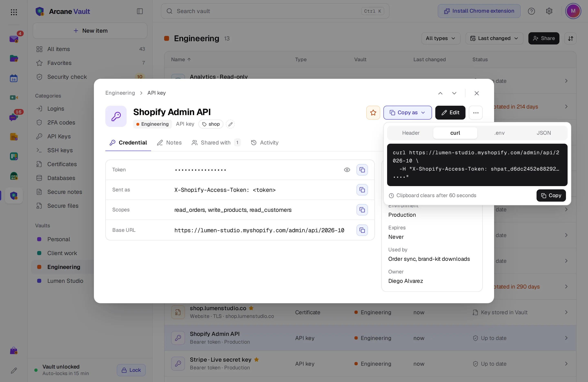
Task: Copy the Base URL value
Action: [362, 230]
